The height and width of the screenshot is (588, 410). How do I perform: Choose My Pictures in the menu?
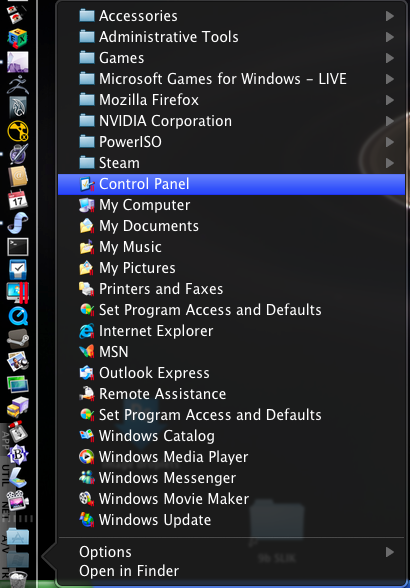231,268
